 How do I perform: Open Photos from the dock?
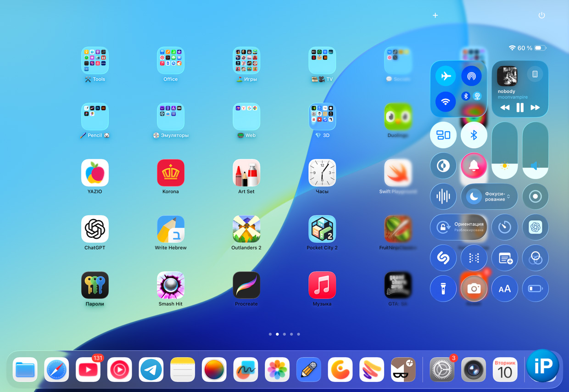click(x=277, y=370)
